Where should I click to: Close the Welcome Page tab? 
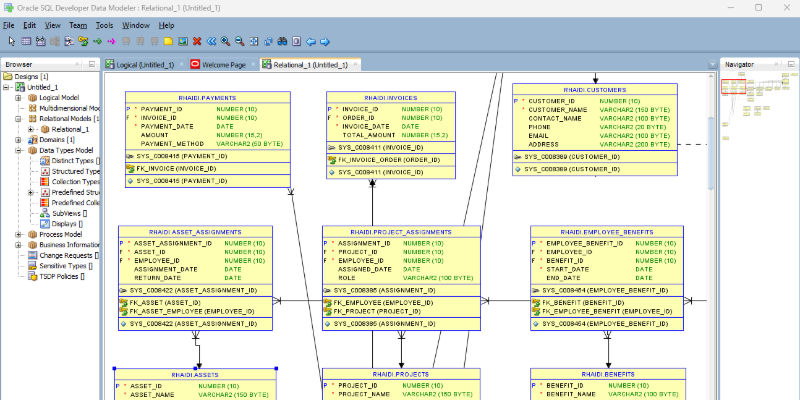click(x=252, y=65)
